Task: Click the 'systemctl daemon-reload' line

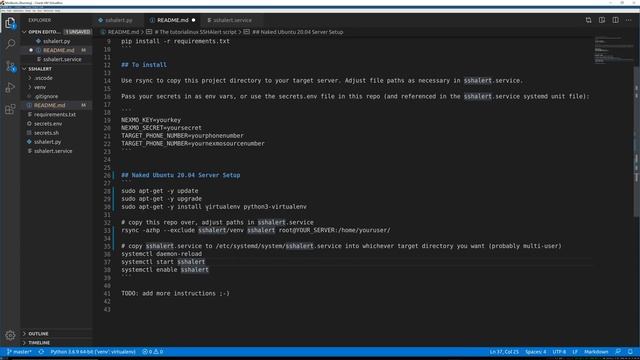Action: pyautogui.click(x=161, y=254)
